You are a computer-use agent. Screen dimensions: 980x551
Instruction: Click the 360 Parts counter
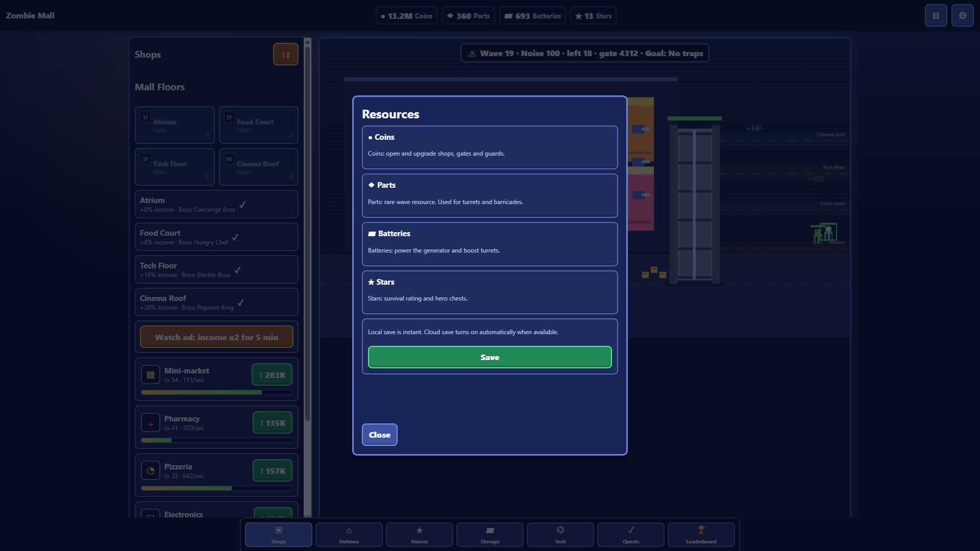[x=468, y=16]
